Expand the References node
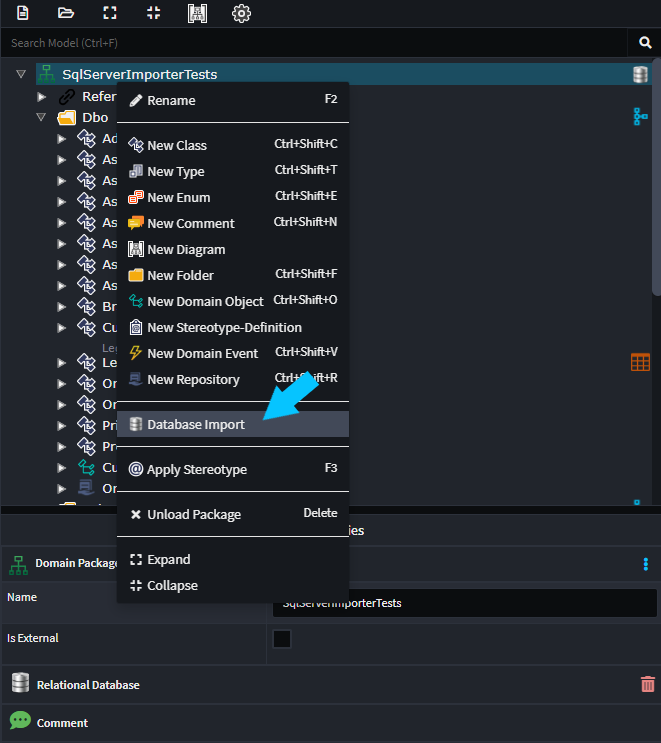The image size is (661, 743). [42, 97]
